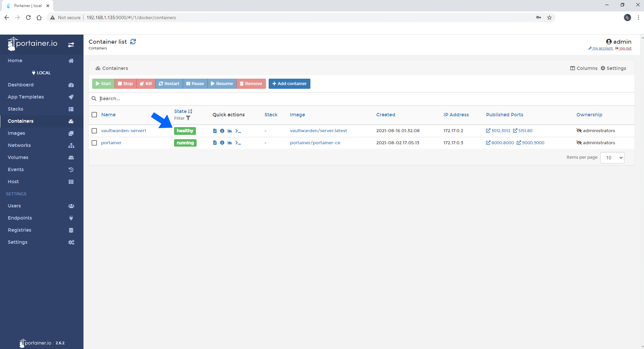This screenshot has height=349, width=644.
Task: Check the portainer container row checkbox
Action: (94, 143)
